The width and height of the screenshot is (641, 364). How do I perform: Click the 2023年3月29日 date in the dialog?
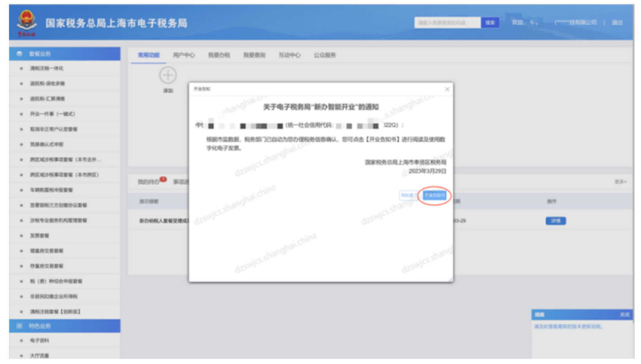click(x=427, y=171)
